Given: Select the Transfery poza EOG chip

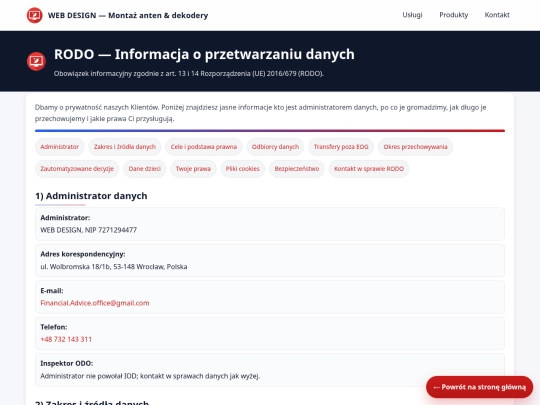Looking at the screenshot, I should pos(341,147).
